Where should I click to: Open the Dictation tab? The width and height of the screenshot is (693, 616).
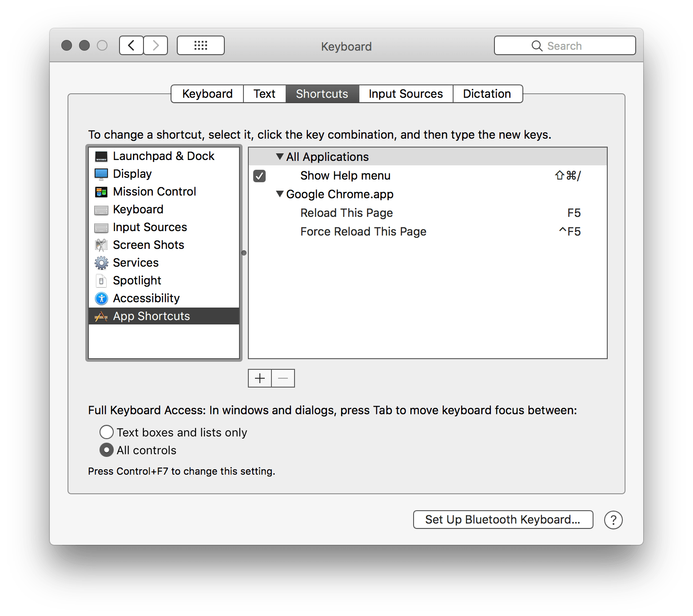[x=487, y=93]
